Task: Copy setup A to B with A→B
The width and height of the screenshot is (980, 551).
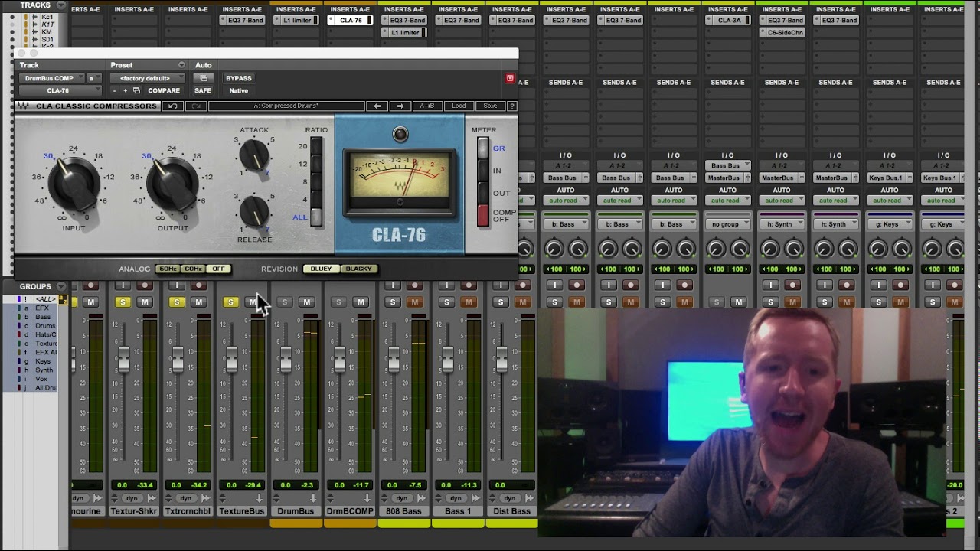Action: (x=428, y=106)
